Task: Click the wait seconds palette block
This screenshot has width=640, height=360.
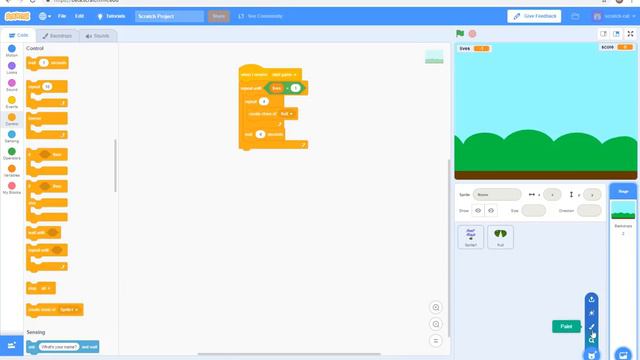Action: [x=47, y=63]
